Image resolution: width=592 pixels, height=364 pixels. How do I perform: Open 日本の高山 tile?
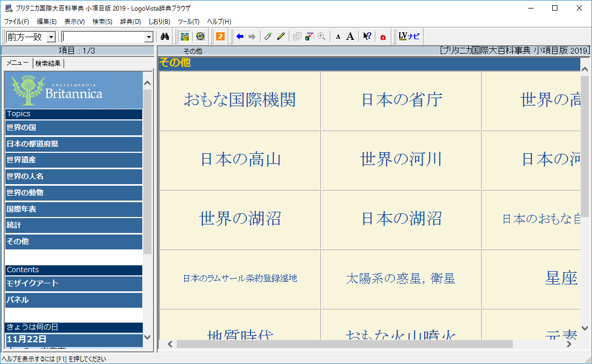[240, 160]
